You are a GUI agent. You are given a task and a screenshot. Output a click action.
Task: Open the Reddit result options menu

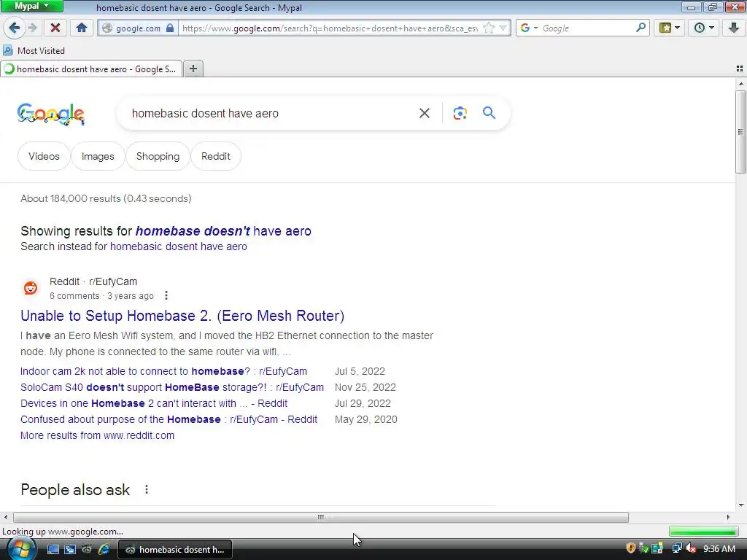point(166,296)
